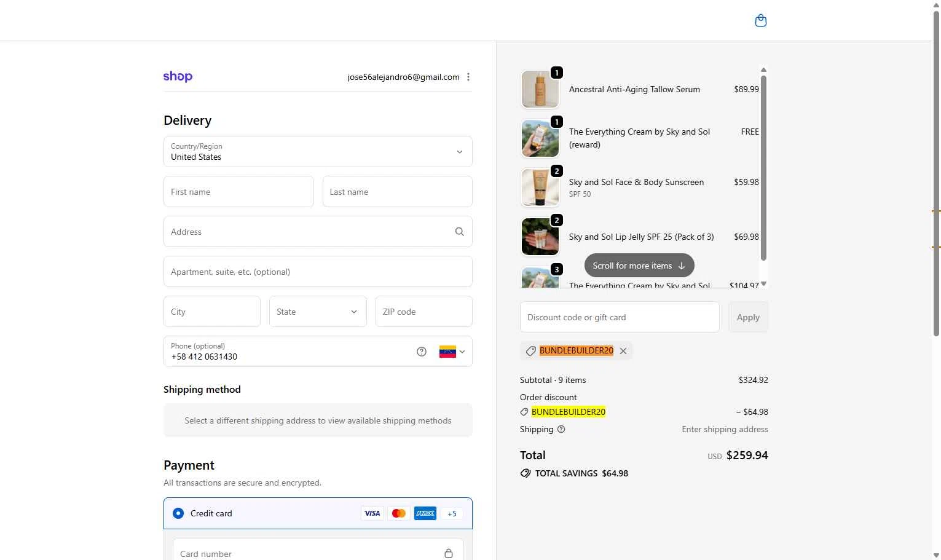Open the State dropdown
Screen dimensions: 941x560
pyautogui.click(x=318, y=312)
